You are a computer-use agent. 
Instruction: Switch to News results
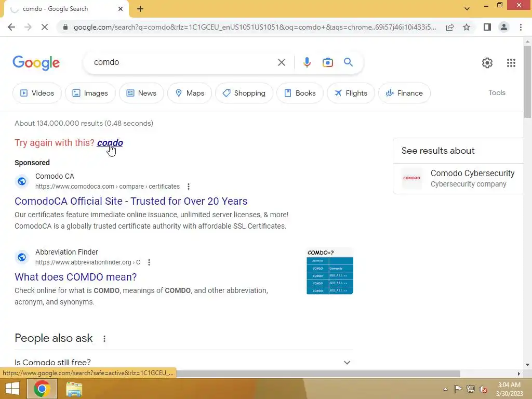[141, 93]
